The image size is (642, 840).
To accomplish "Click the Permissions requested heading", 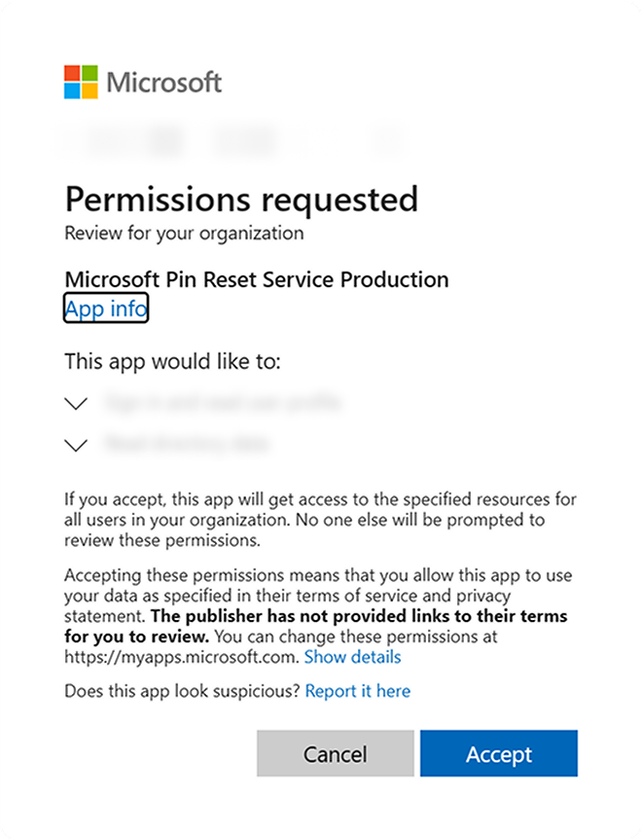I will click(x=241, y=200).
